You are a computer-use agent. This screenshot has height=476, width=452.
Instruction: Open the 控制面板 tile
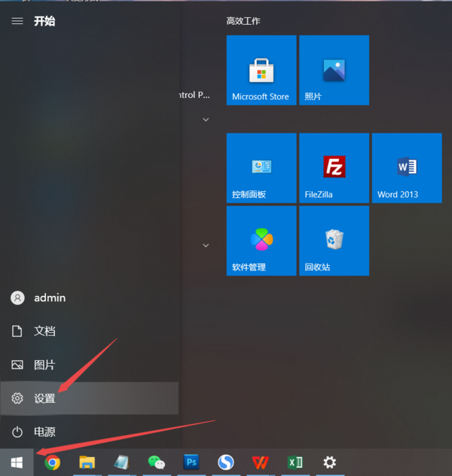tap(261, 168)
